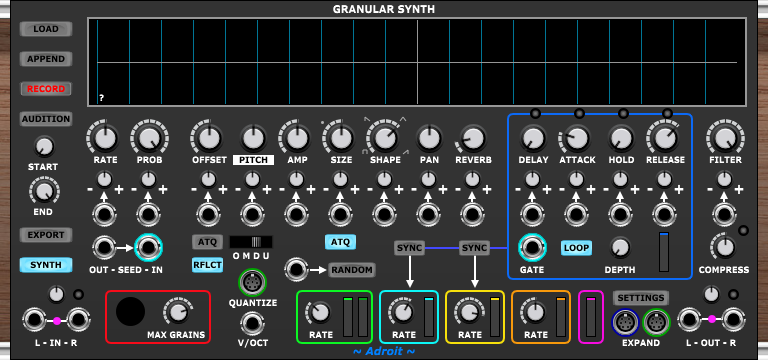Click the LOAD button

pos(46,29)
